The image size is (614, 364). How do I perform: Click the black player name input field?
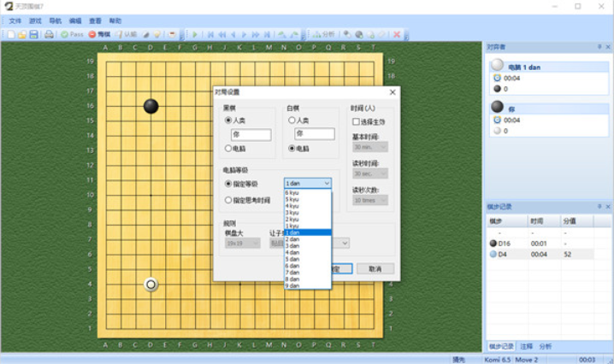point(251,135)
